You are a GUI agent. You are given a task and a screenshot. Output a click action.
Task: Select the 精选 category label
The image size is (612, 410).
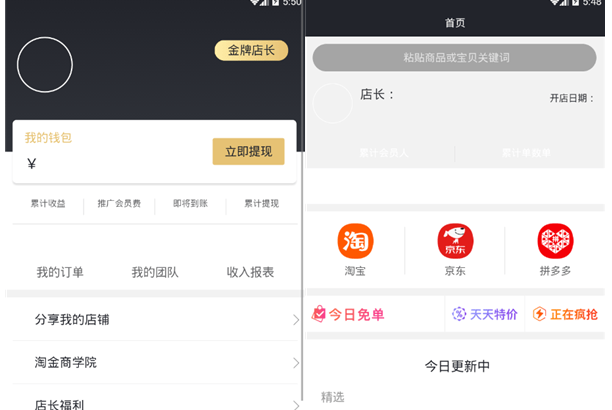tap(333, 397)
